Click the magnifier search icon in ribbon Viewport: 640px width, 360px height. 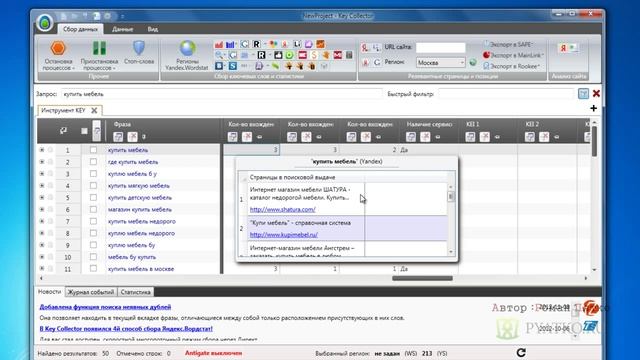220,55
